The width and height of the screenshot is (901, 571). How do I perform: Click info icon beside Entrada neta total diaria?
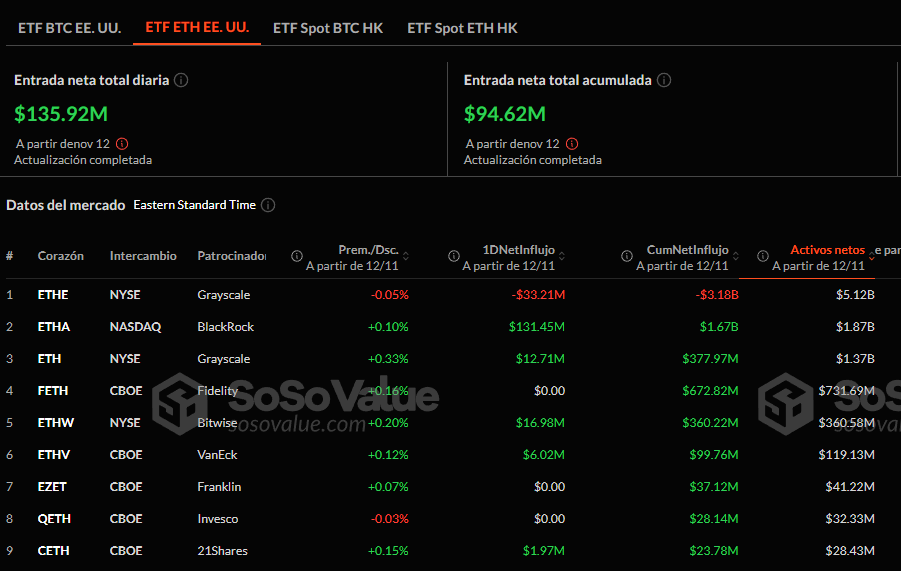[181, 80]
